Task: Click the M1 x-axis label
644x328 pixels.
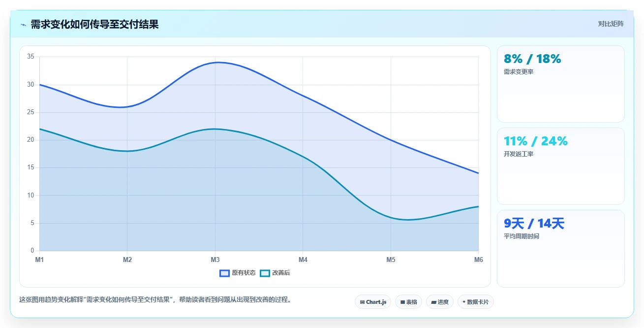Action: coord(39,260)
